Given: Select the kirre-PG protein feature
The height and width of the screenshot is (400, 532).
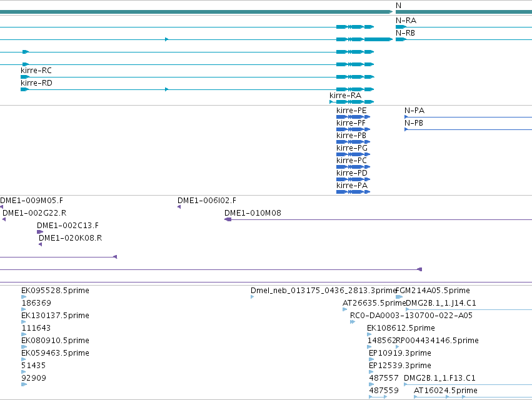Looking at the screenshot, I should [x=353, y=154].
